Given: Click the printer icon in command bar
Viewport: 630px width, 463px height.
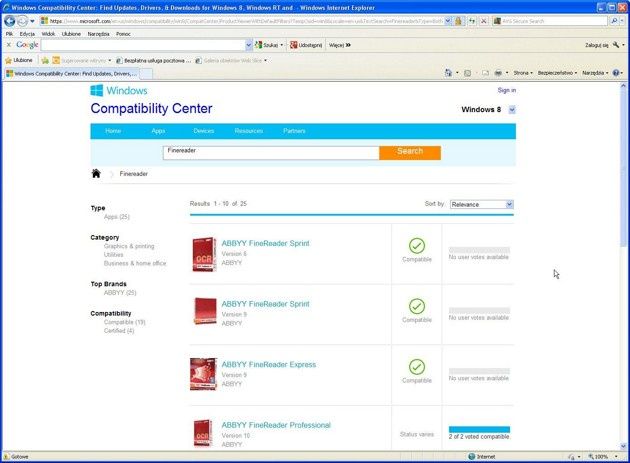Looking at the screenshot, I should pyautogui.click(x=498, y=73).
